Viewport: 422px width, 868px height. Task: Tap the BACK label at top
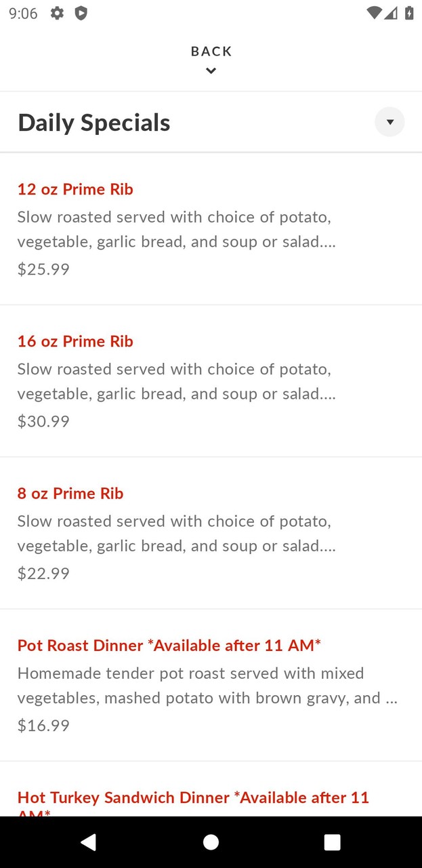point(211,52)
